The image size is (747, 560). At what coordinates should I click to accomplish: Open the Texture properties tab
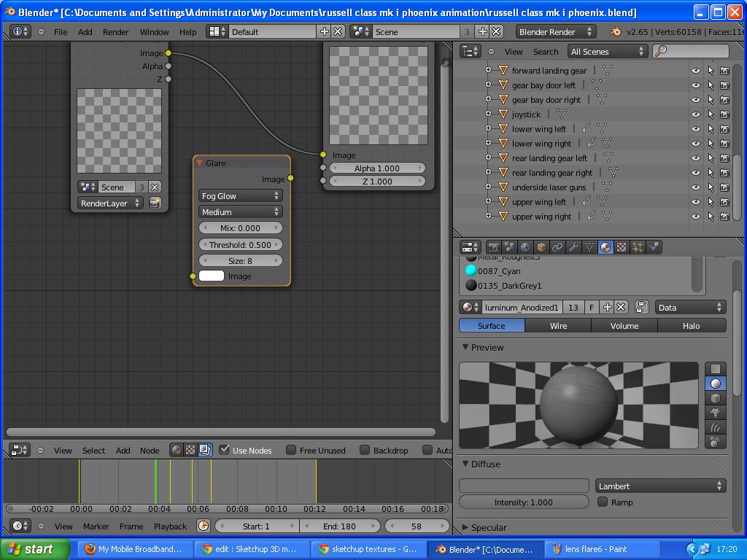(622, 247)
